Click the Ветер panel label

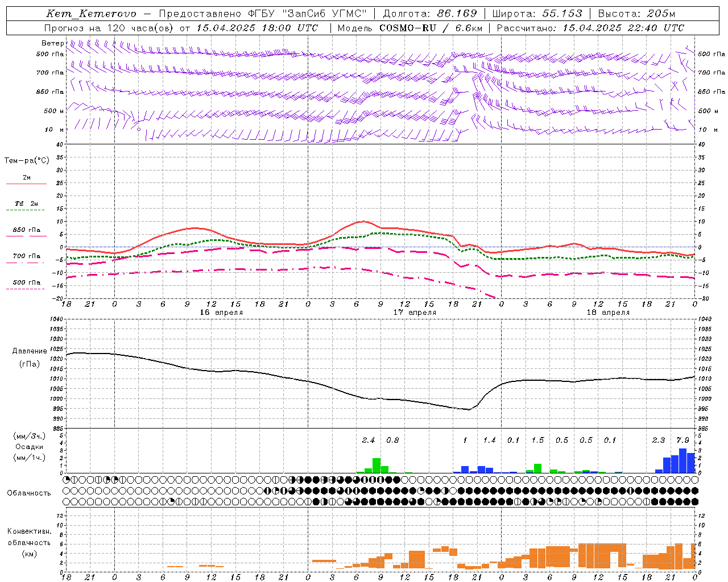tap(53, 43)
